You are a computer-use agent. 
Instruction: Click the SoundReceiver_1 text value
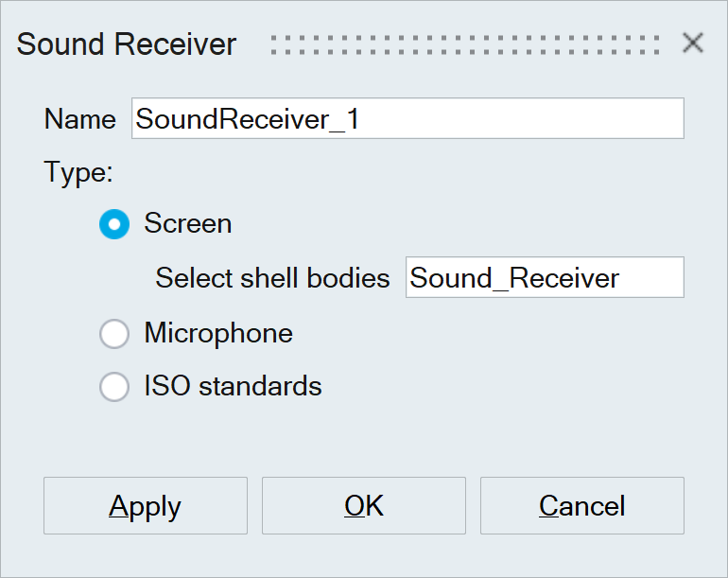[x=248, y=120]
